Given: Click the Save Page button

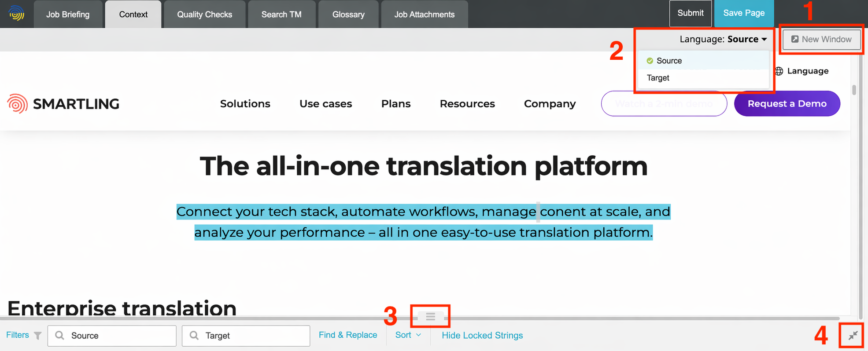Looking at the screenshot, I should [x=743, y=13].
